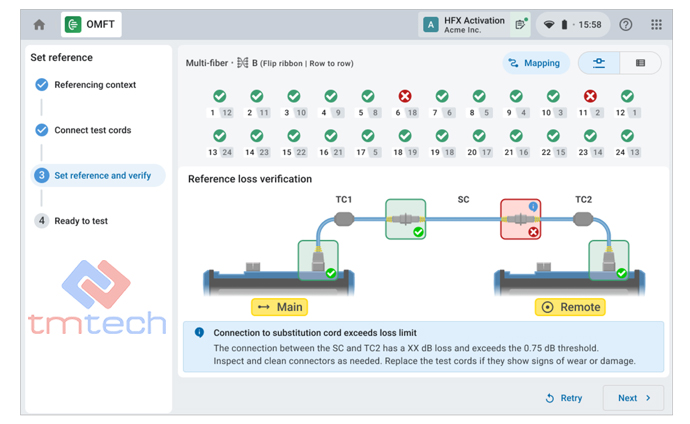The image size is (690, 424).
Task: Select the failed SC to TC2 connector
Action: pyautogui.click(x=520, y=218)
